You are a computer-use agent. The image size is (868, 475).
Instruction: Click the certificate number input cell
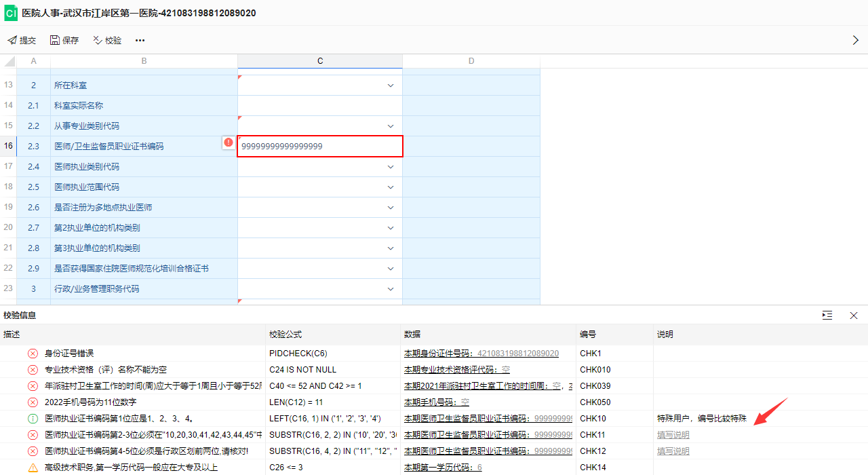(x=320, y=147)
